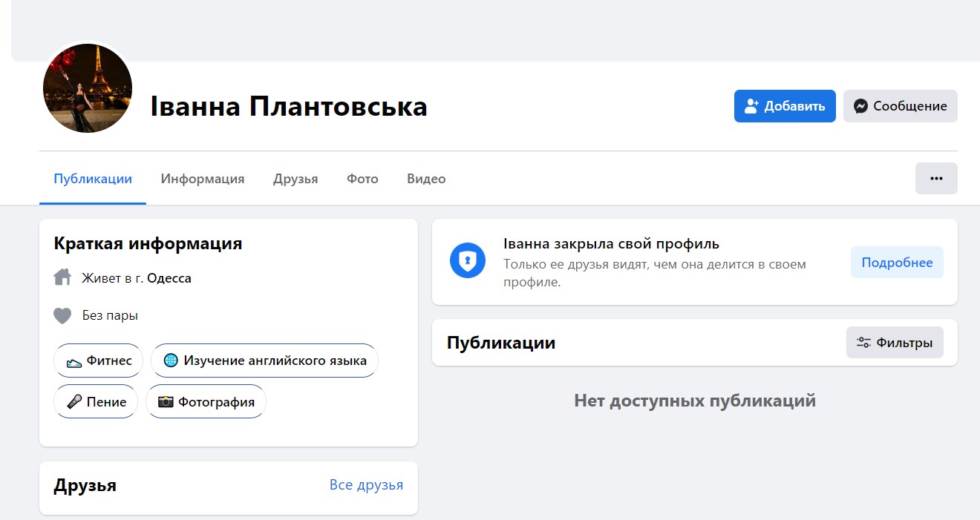Image resolution: width=980 pixels, height=520 pixels.
Task: Click Иванна Плантовська profile picture
Action: 87,88
